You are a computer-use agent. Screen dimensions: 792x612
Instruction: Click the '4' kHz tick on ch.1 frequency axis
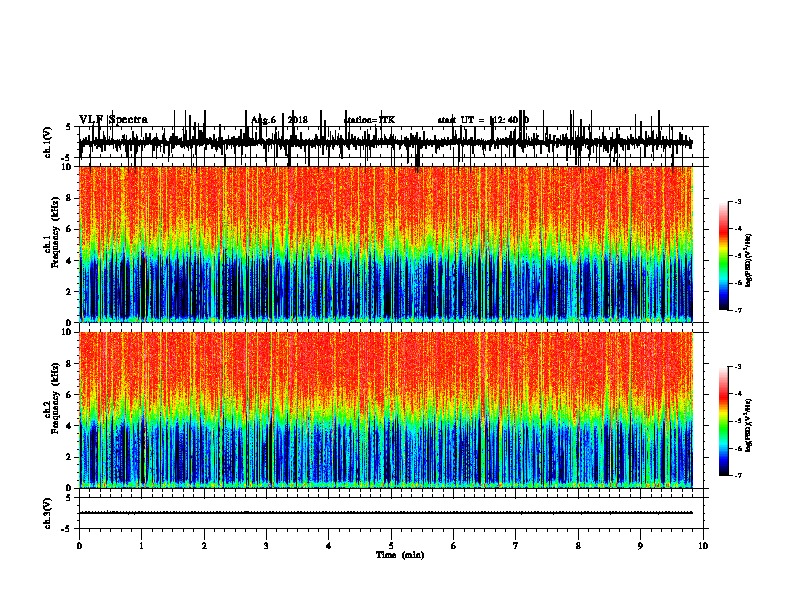click(x=70, y=261)
